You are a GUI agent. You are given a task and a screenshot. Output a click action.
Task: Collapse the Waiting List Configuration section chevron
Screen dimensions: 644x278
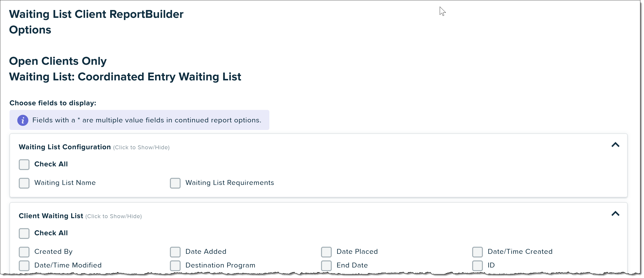coord(615,145)
